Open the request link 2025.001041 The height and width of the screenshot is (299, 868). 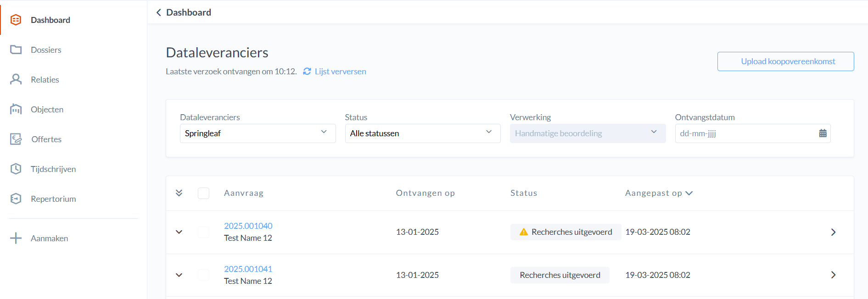pos(248,269)
